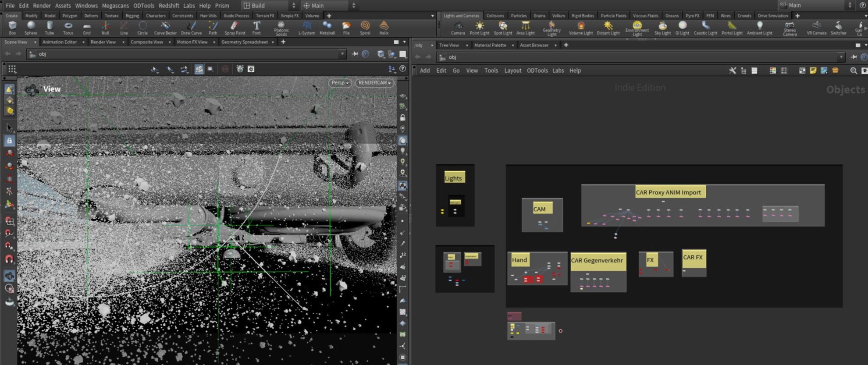Open the Redshift menu
The image size is (868, 365).
(x=169, y=5)
